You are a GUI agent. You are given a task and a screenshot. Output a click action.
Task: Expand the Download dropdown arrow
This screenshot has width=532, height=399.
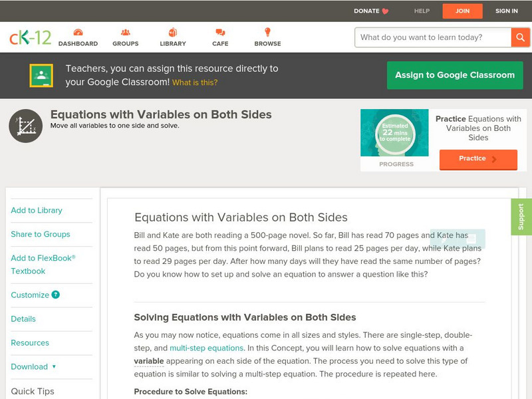click(54, 366)
